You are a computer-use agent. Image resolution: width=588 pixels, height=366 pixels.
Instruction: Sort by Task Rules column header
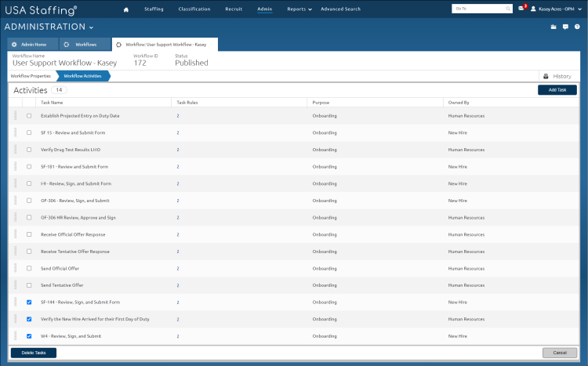[187, 103]
